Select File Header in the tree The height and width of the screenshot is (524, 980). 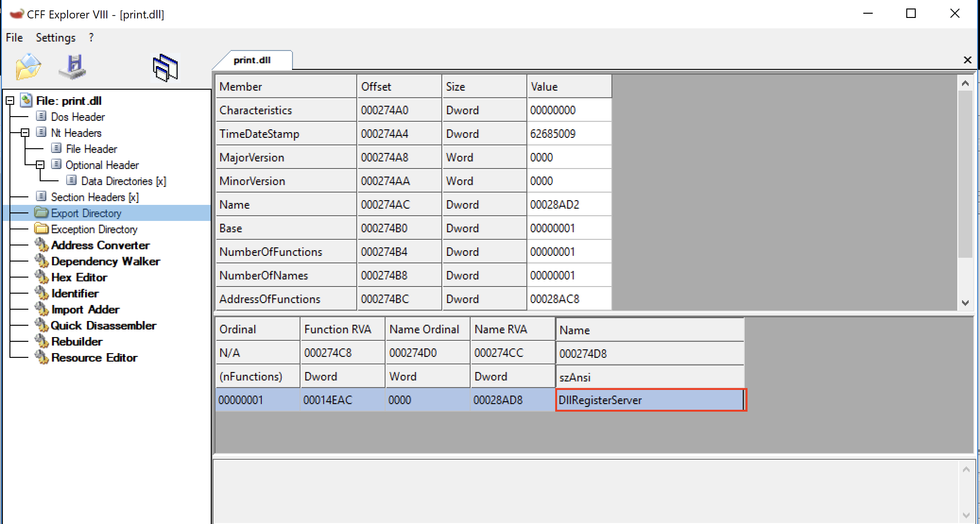tap(91, 149)
